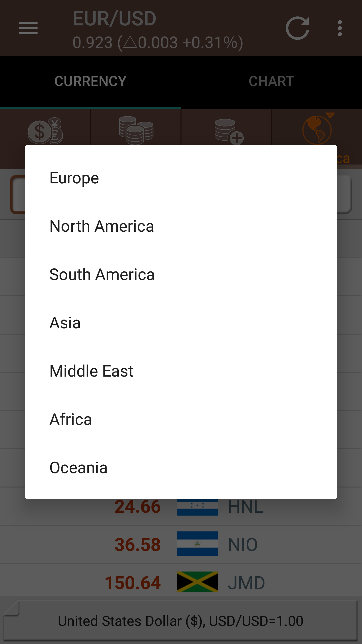Tap the dollar-yen-euro coins icon
Image resolution: width=362 pixels, height=644 pixels.
pyautogui.click(x=45, y=131)
